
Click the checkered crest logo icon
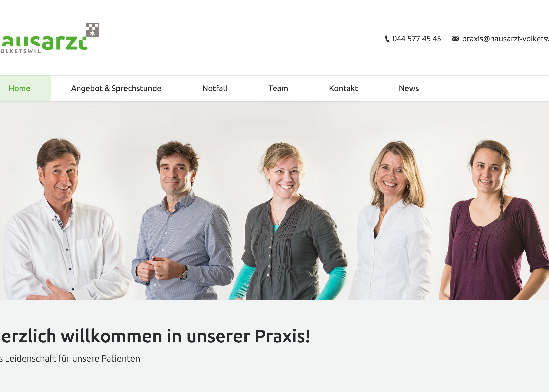(x=92, y=30)
